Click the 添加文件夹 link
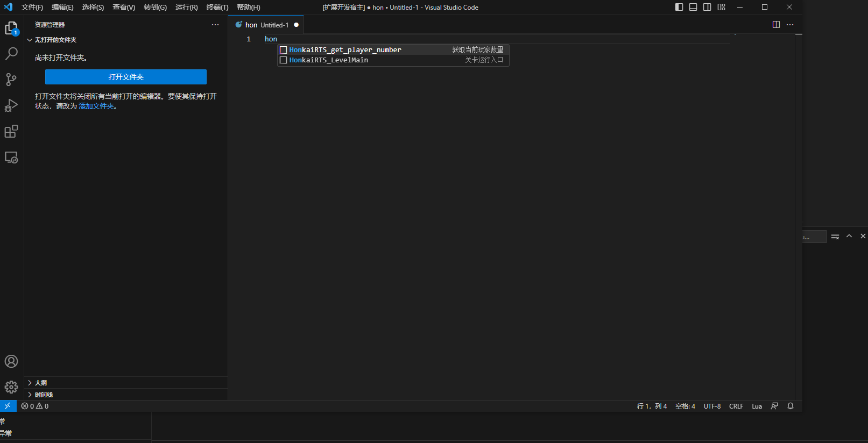 96,106
